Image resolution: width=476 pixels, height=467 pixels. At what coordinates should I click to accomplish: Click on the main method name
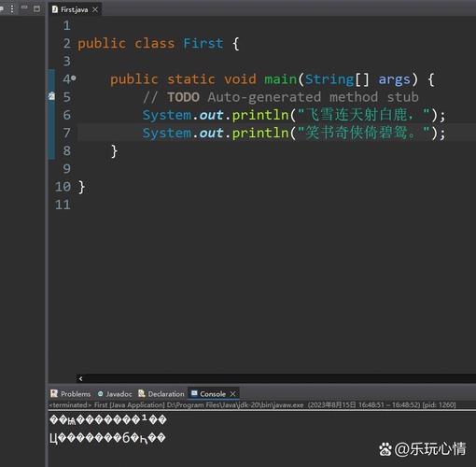click(x=281, y=79)
